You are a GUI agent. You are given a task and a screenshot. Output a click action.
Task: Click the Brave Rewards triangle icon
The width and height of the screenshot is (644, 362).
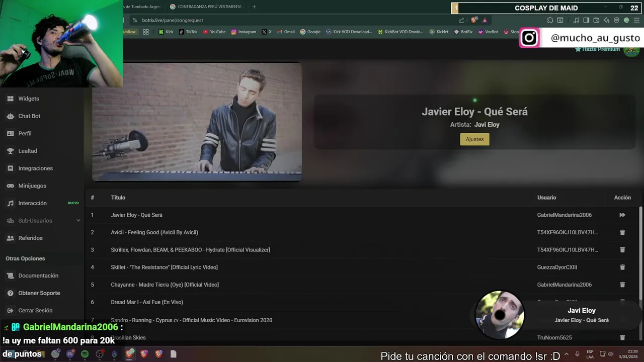485,20
